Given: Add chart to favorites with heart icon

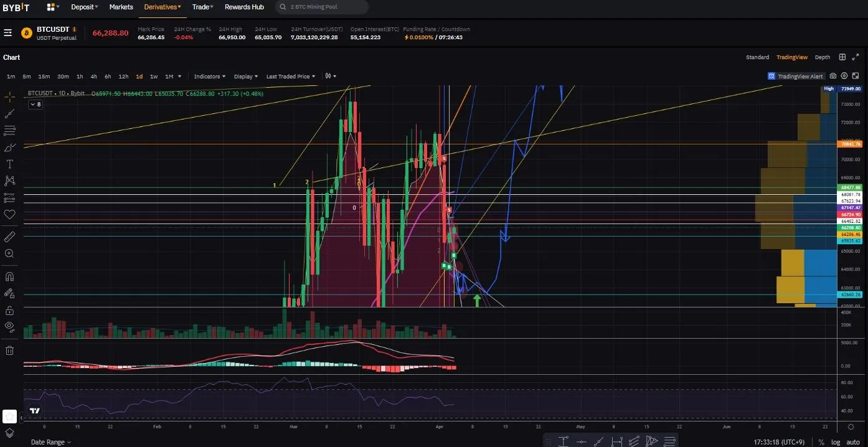Looking at the screenshot, I should click(x=10, y=214).
